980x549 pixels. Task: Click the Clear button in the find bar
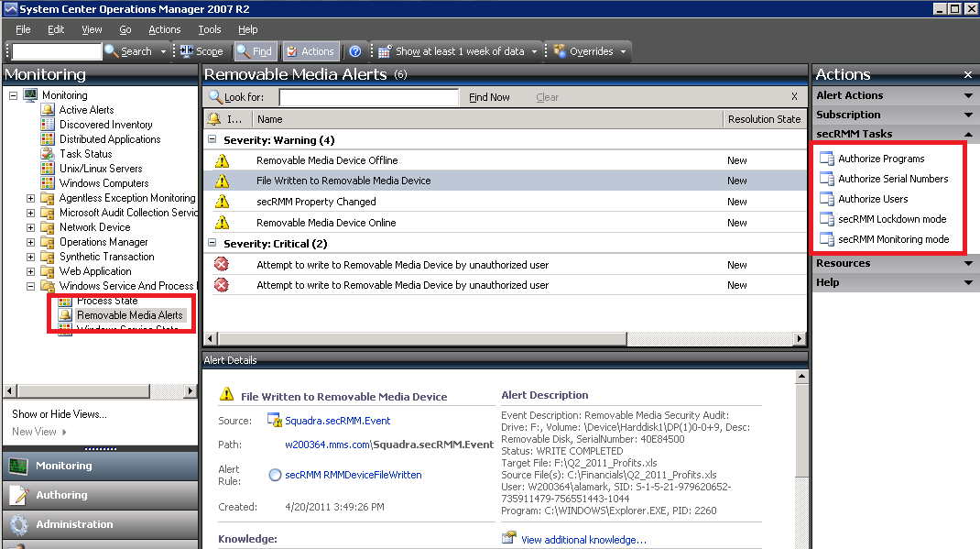[x=547, y=97]
